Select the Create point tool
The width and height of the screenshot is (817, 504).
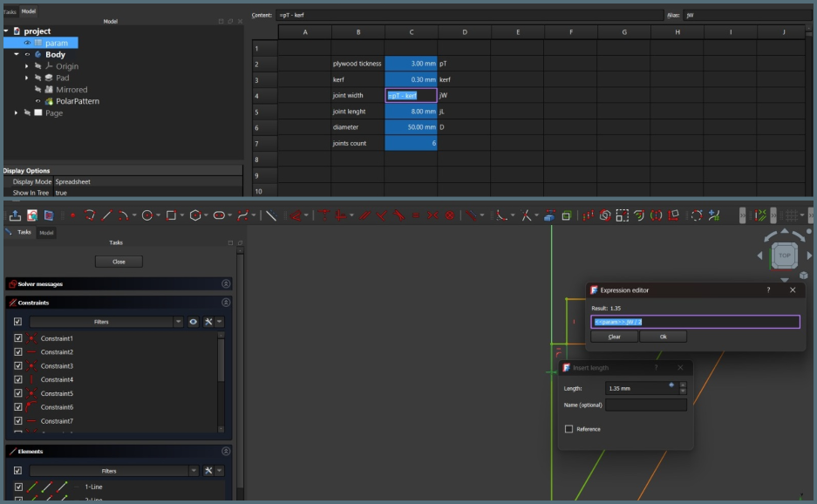(x=73, y=215)
